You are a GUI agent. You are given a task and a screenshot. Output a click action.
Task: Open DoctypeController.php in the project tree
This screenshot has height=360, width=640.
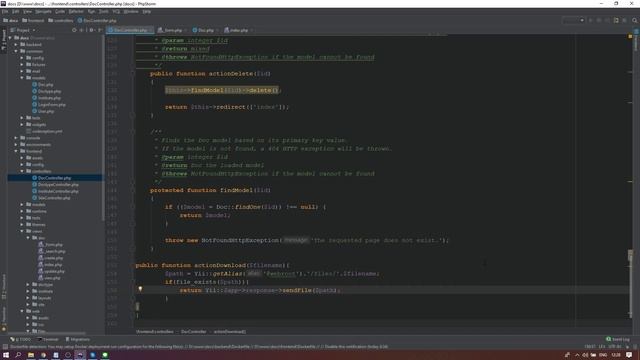[x=55, y=184]
